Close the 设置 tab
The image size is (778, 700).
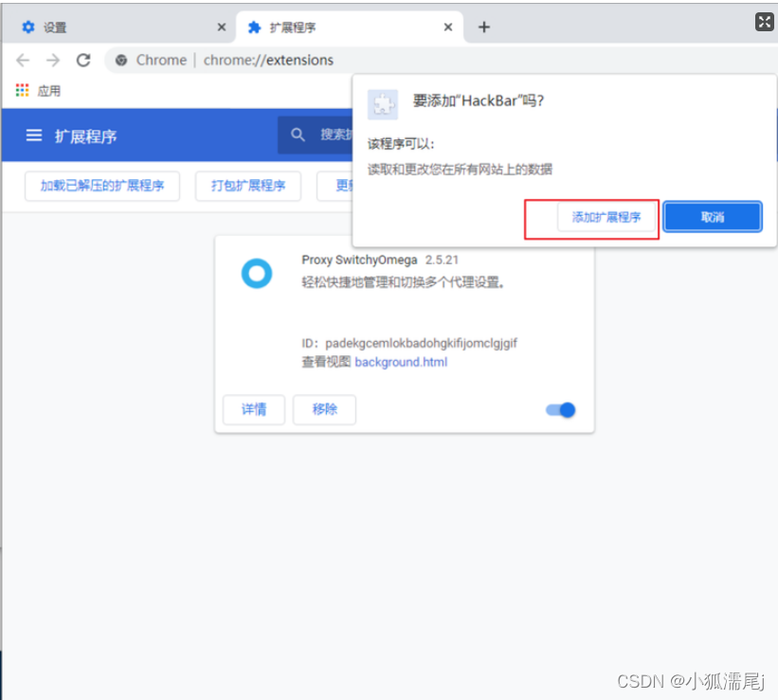click(222, 27)
